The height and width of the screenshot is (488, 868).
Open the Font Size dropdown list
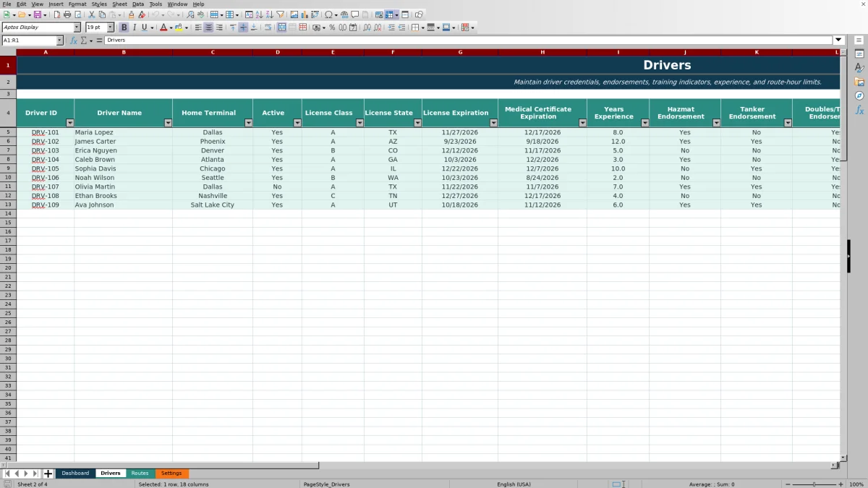pos(111,27)
